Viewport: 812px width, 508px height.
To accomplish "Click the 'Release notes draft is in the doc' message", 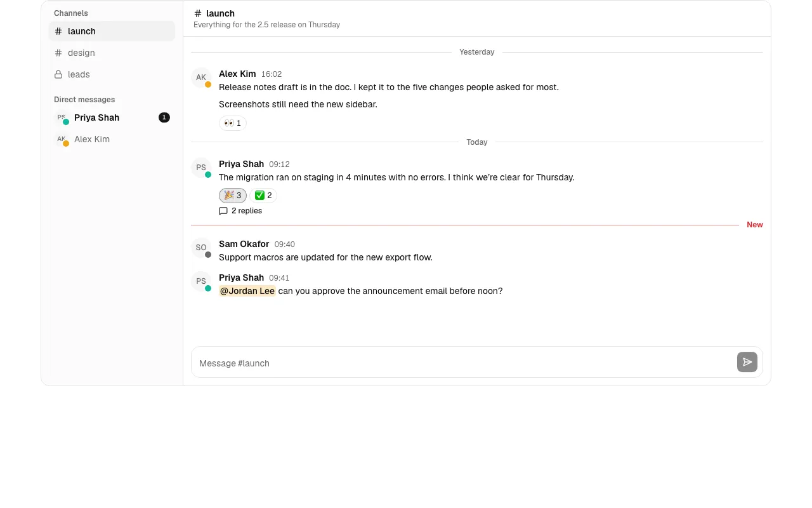I will click(x=389, y=87).
